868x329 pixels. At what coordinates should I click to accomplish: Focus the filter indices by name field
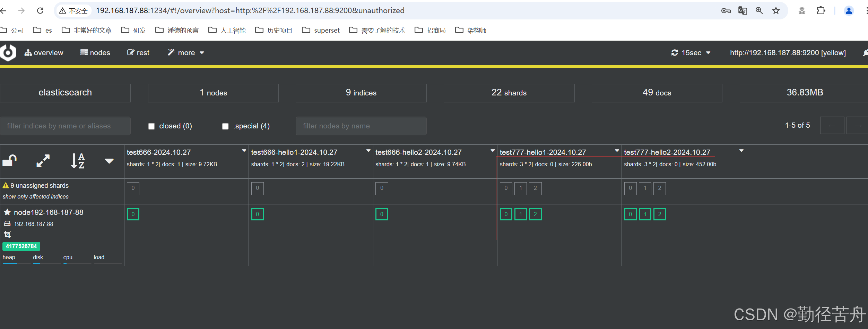[x=65, y=126]
